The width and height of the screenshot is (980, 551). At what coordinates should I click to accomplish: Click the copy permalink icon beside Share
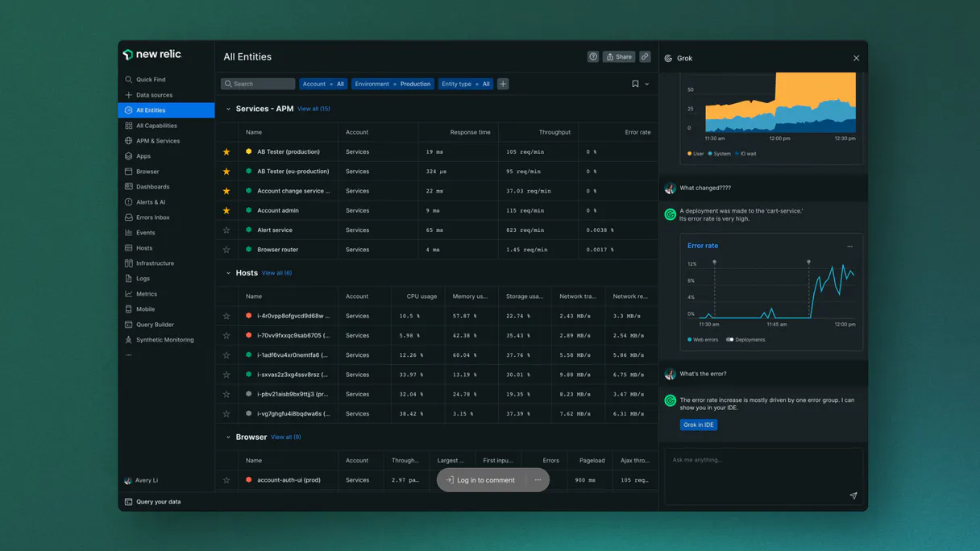coord(645,56)
